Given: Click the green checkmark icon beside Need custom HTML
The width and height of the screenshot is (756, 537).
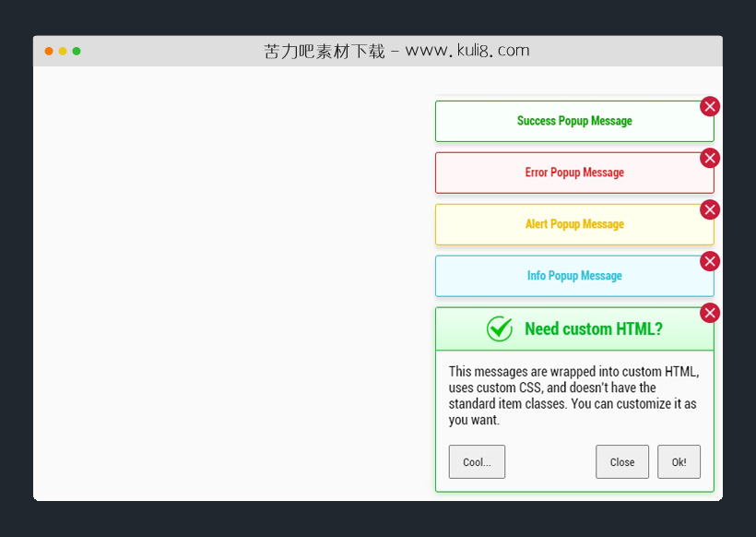Looking at the screenshot, I should click(x=500, y=329).
